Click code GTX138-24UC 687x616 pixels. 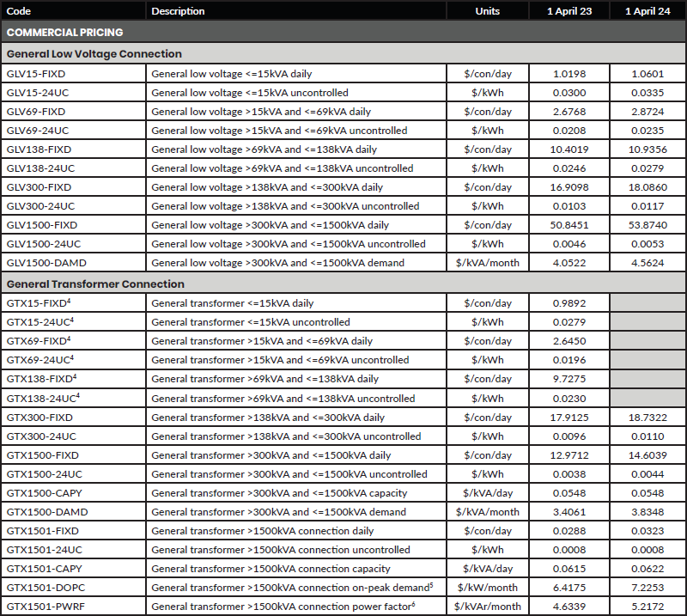43,398
